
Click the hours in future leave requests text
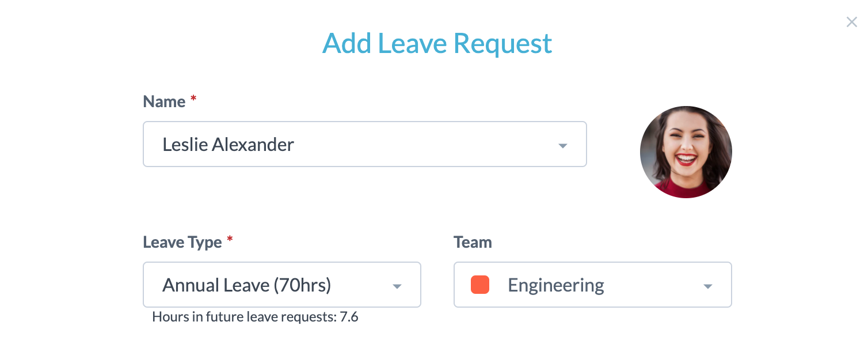point(255,317)
